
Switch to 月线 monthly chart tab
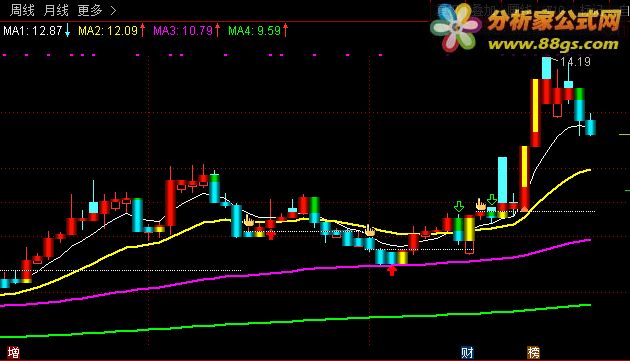coord(56,10)
